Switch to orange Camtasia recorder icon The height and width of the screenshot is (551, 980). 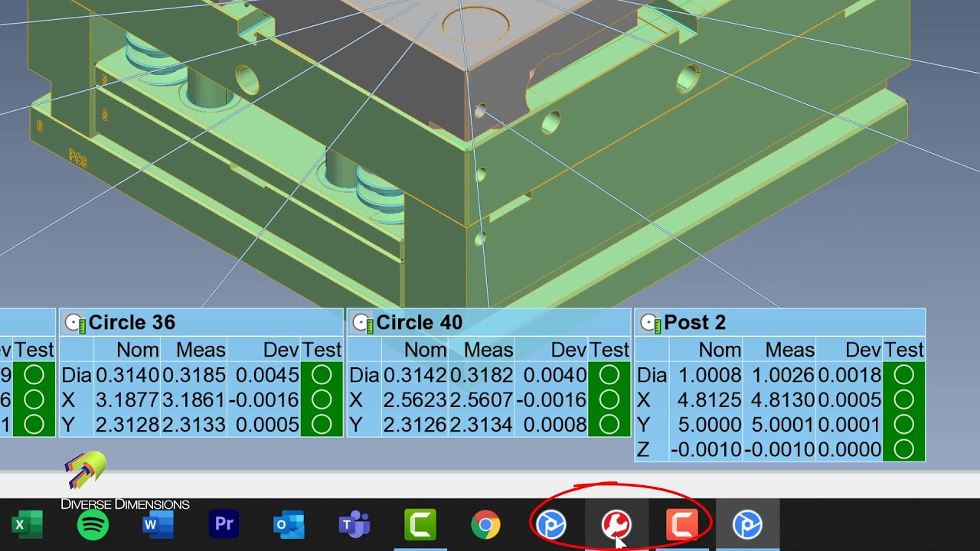(x=682, y=525)
